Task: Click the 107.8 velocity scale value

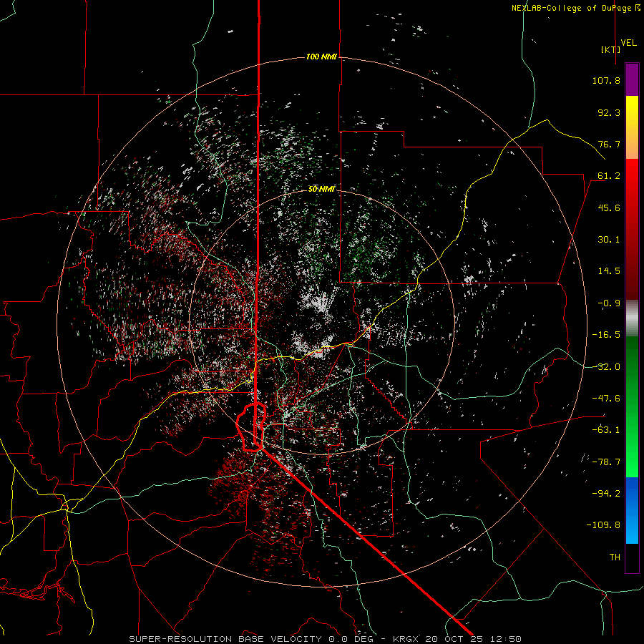Action: coord(606,80)
